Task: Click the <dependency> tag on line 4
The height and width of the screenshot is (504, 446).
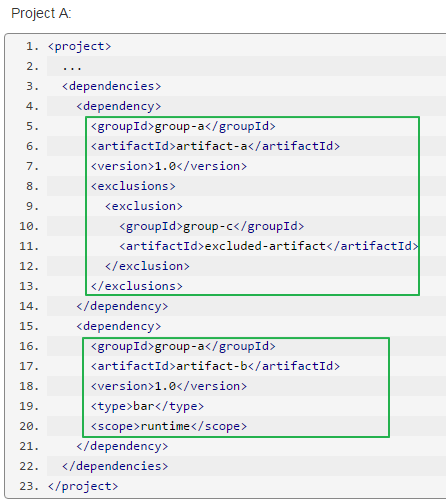Action: 119,106
